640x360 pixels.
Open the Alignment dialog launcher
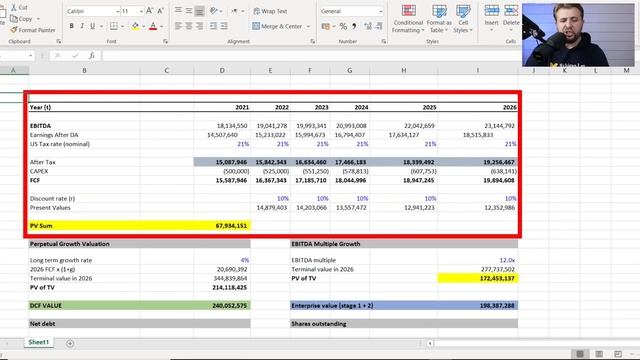click(x=313, y=41)
